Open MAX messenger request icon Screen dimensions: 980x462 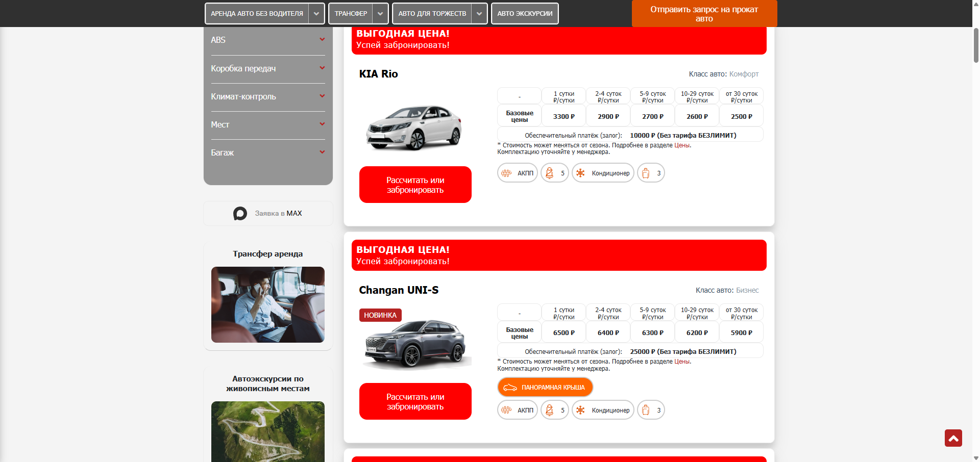(240, 213)
